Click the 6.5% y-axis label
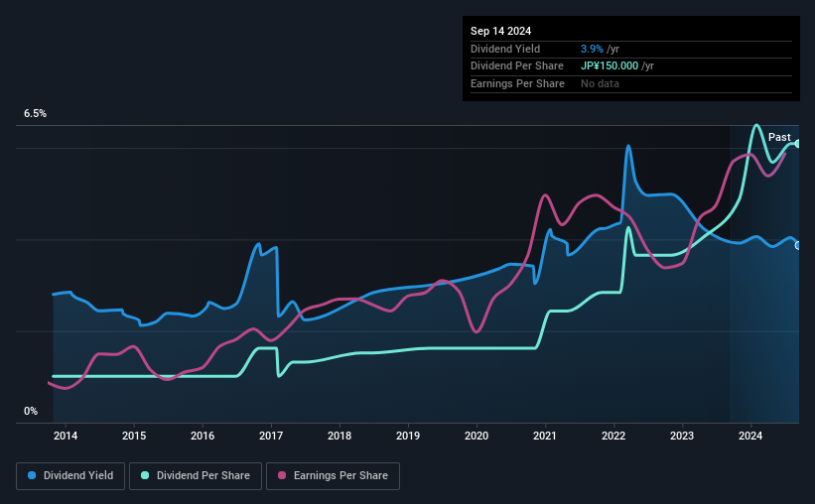The image size is (815, 504). tap(36, 114)
